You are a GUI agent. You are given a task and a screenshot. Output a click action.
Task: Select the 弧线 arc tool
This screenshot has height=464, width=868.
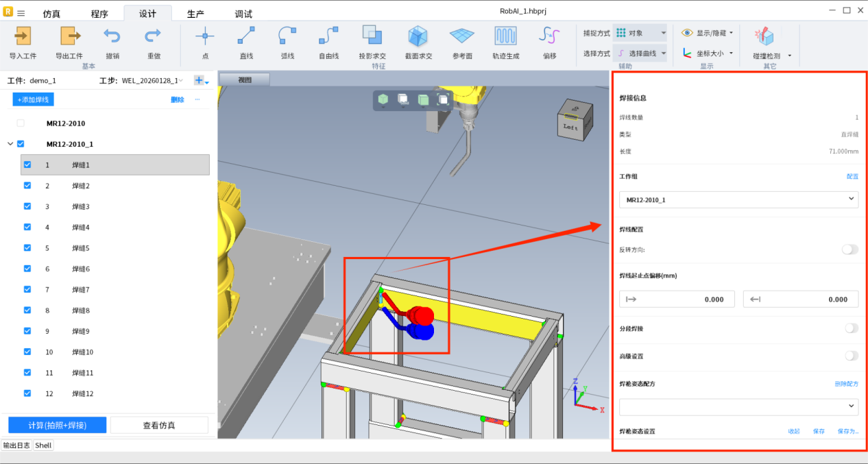(287, 36)
